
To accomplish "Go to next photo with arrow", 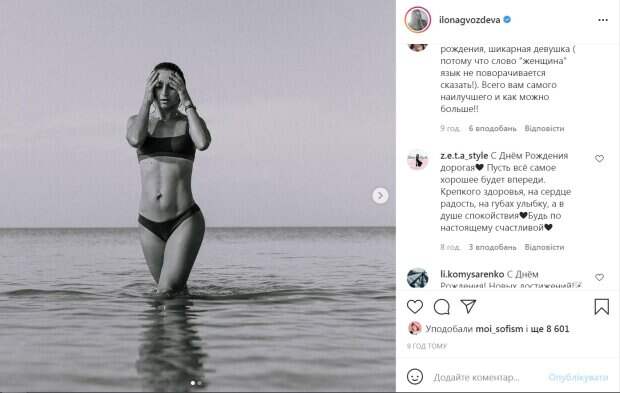I will click(380, 195).
